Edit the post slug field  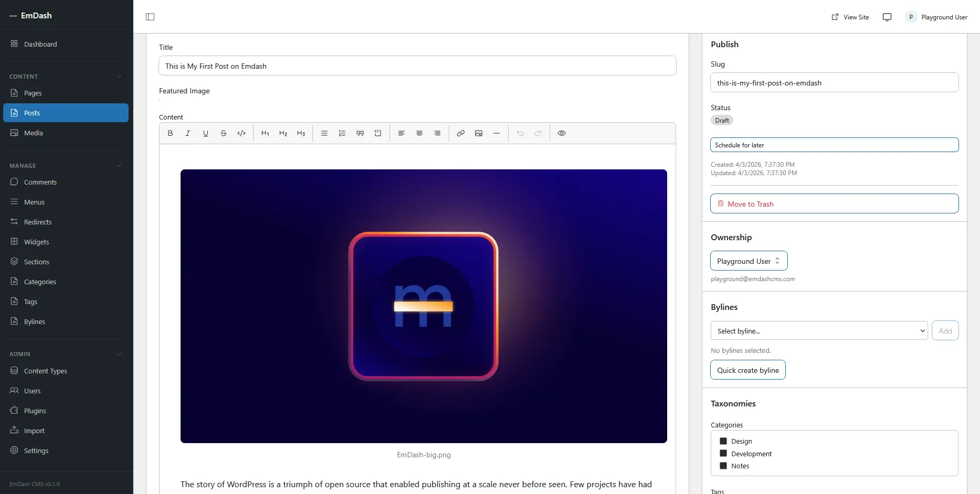coord(834,82)
